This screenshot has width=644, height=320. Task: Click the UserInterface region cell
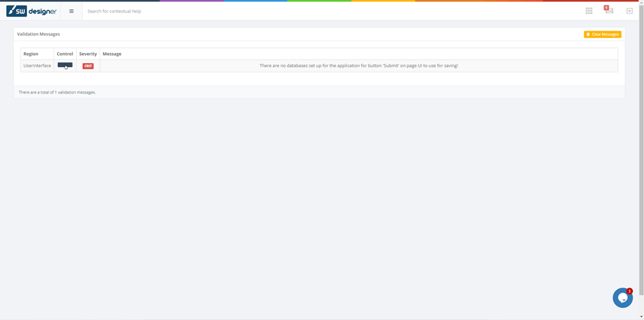coord(37,66)
